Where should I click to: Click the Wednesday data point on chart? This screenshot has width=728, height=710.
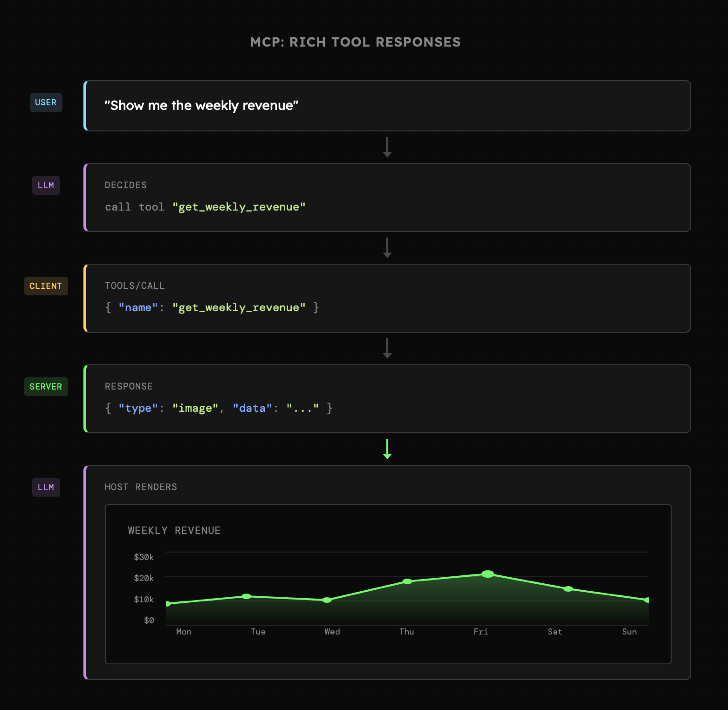(x=327, y=600)
